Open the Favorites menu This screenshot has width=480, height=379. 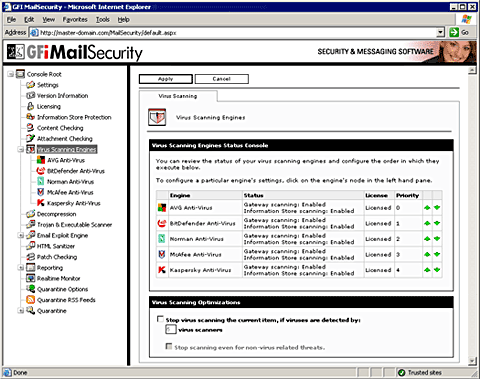(75, 20)
